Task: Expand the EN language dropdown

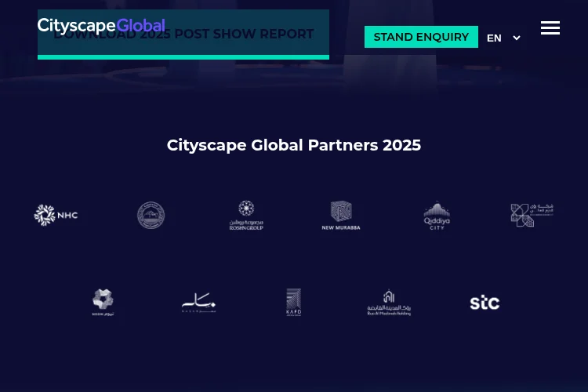Action: point(503,38)
